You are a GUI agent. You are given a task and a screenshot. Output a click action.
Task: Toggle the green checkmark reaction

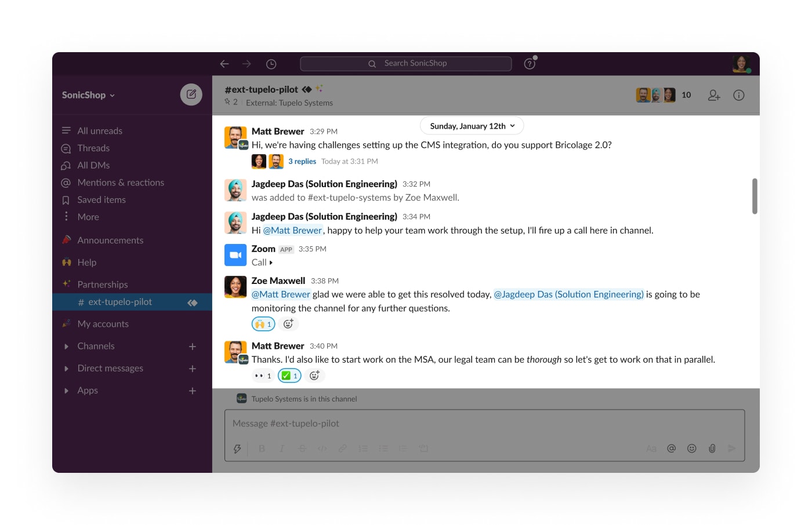(289, 375)
